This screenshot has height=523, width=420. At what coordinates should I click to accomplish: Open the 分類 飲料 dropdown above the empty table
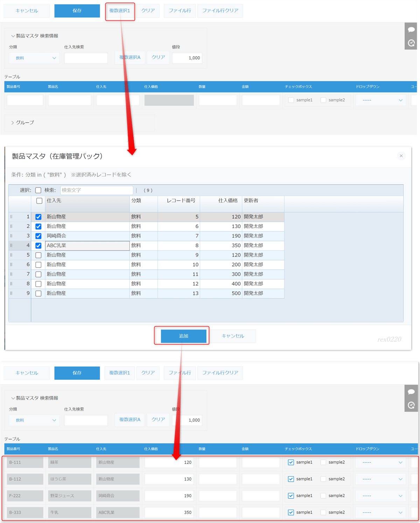pos(34,58)
